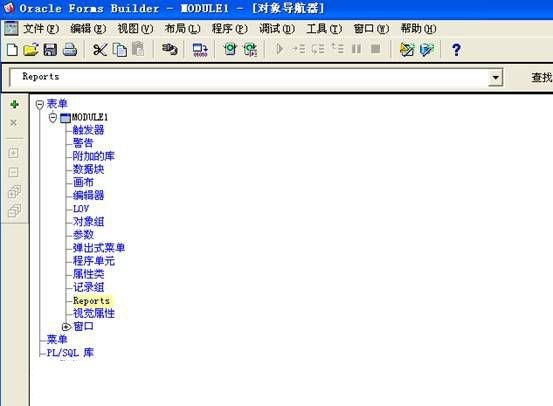Open the Data Block Wizard icon
The image size is (553, 406).
coord(407,50)
